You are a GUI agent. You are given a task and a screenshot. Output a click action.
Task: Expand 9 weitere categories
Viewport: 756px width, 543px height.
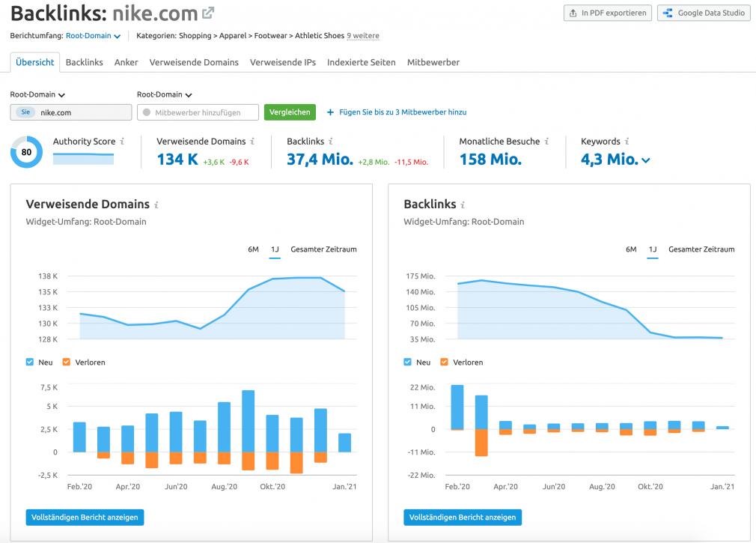point(363,36)
